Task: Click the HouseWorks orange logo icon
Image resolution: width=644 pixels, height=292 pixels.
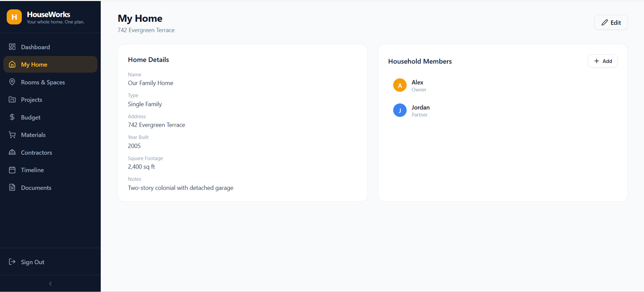Action: pos(14,17)
